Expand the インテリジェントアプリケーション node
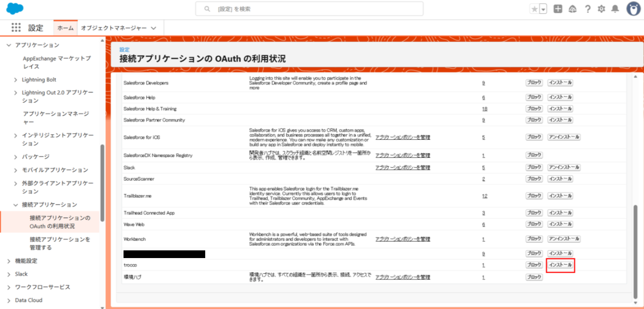Image resolution: width=644 pixels, height=309 pixels. (x=16, y=136)
